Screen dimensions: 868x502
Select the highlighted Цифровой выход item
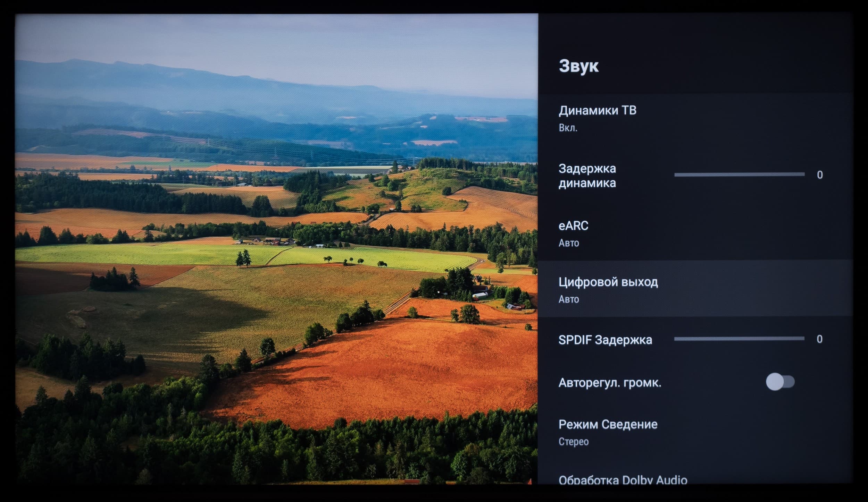tap(608, 282)
